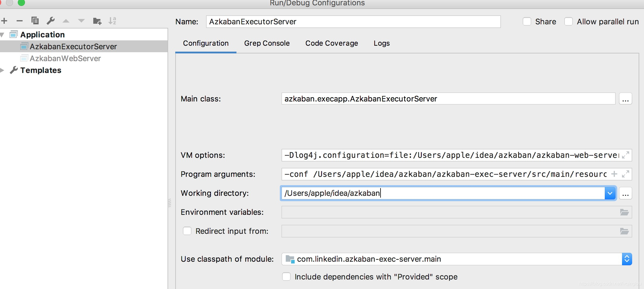Viewport: 644px width, 289px height.
Task: Select the Application tree item label
Action: (x=42, y=35)
